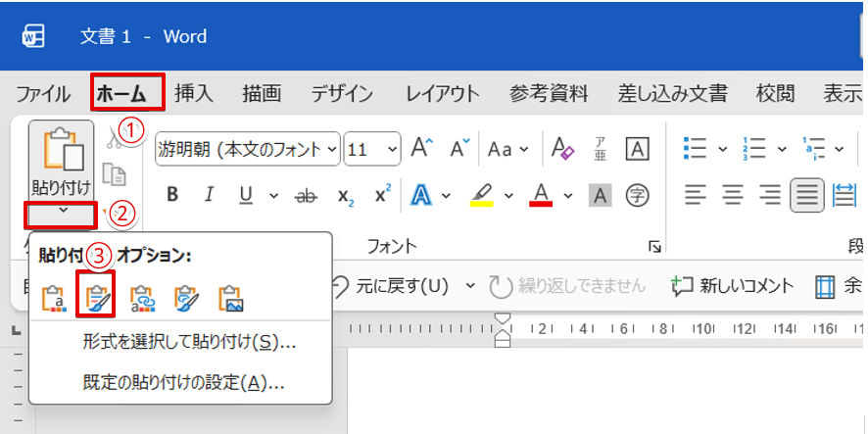The image size is (868, 434).
Task: Select paste as picture option
Action: tap(231, 298)
